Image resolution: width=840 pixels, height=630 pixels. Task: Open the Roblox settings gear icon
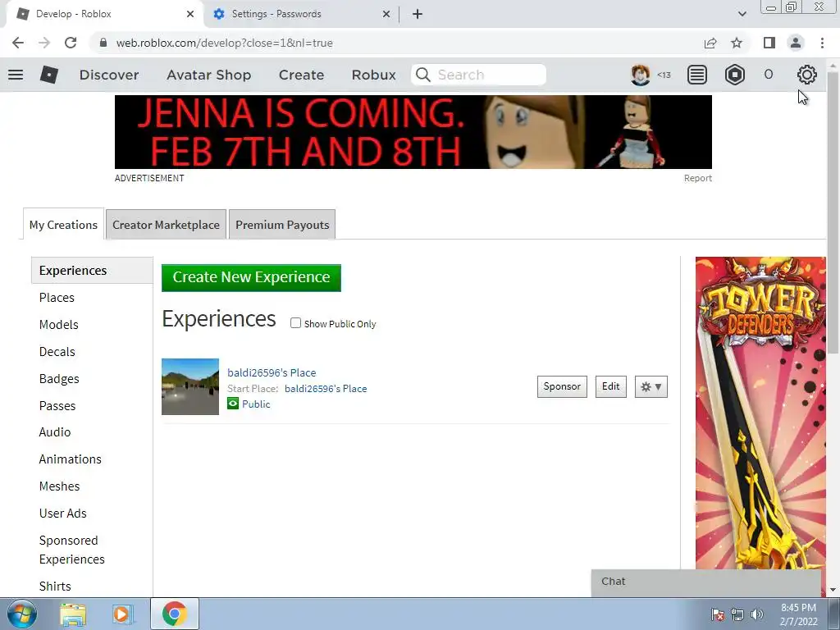[807, 75]
